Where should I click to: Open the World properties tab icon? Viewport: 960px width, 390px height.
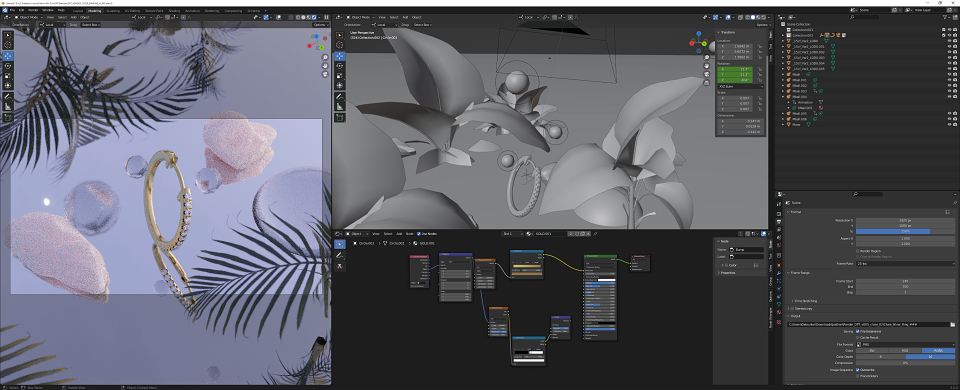coord(779,245)
